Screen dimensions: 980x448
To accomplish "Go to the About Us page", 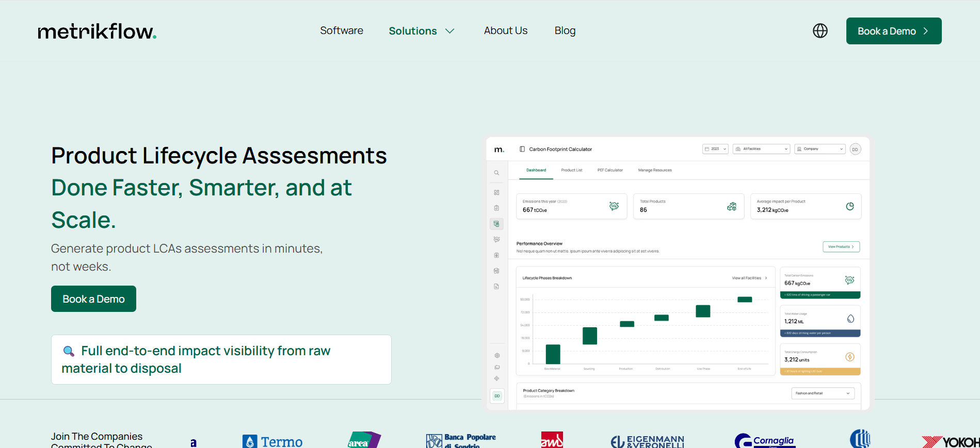I will tap(506, 30).
